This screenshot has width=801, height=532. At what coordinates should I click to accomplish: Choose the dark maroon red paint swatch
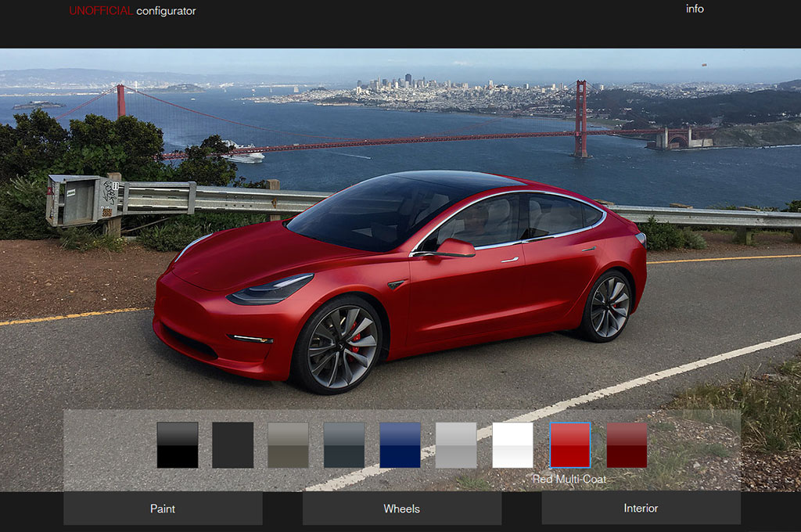click(x=627, y=445)
